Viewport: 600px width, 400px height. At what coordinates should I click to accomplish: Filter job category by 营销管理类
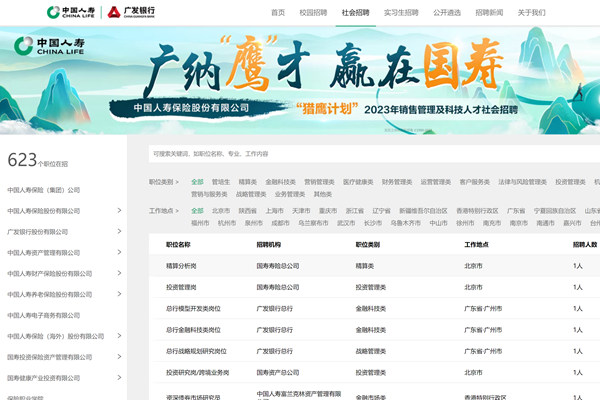[319, 182]
